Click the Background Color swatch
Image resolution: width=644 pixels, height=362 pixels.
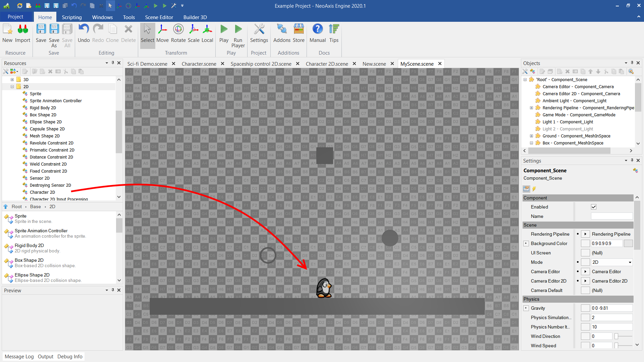[x=628, y=243]
